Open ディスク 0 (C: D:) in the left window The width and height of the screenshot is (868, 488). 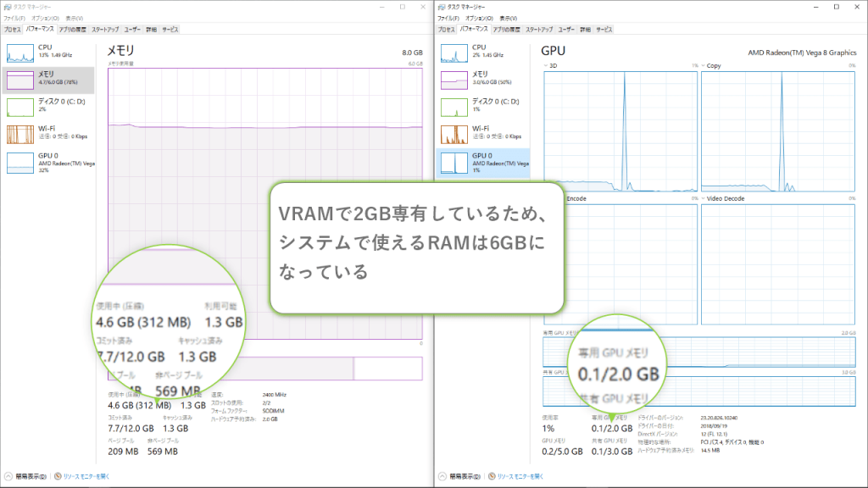pos(19,107)
